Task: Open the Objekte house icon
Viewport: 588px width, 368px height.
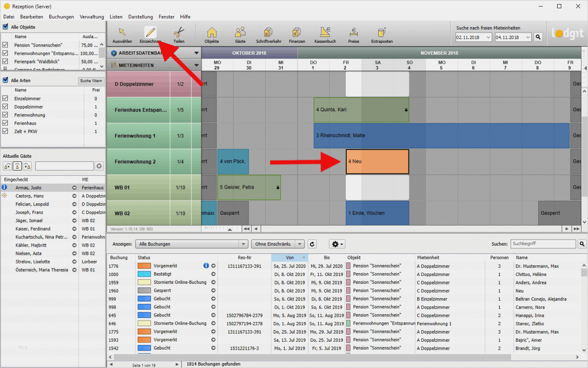Action: pyautogui.click(x=212, y=34)
